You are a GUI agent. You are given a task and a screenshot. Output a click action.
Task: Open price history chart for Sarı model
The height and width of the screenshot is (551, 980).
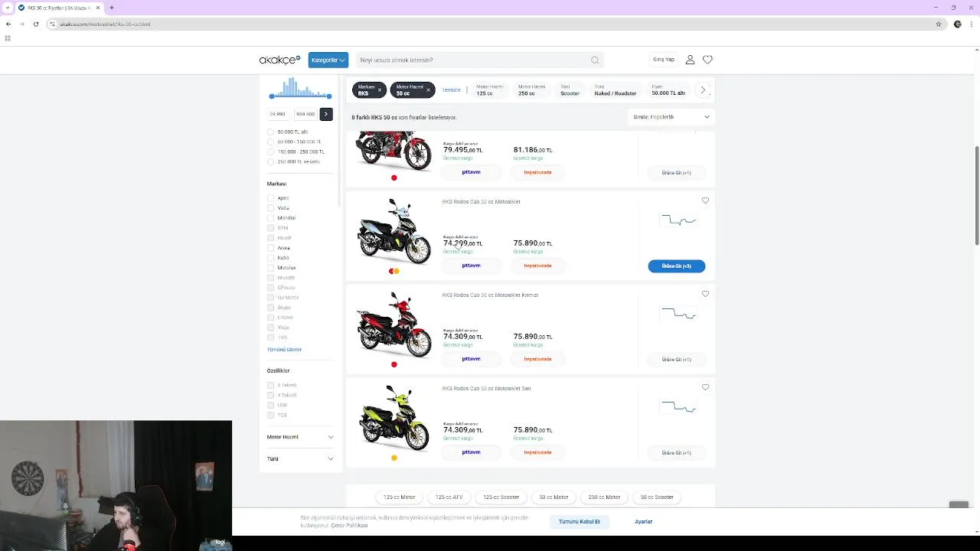[678, 407]
